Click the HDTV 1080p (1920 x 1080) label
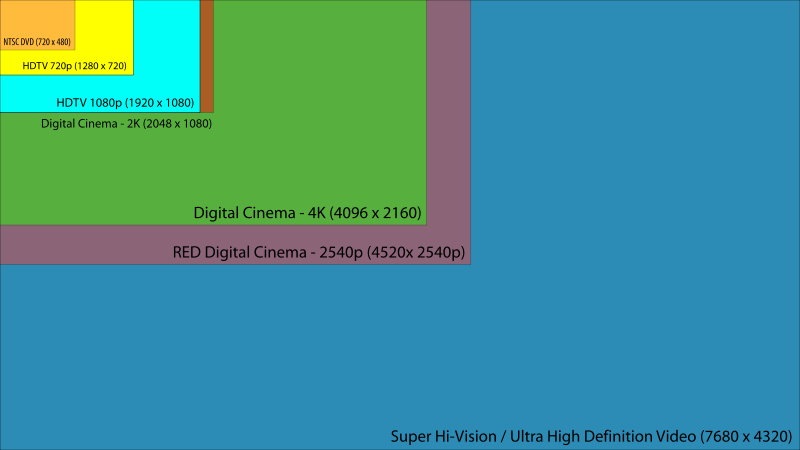 [125, 103]
